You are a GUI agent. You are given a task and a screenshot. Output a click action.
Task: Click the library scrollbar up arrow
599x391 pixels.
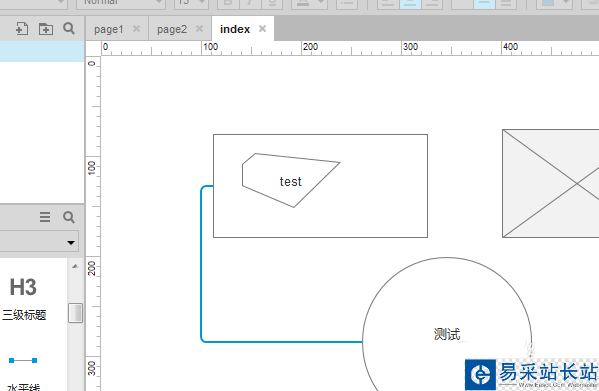[75, 266]
